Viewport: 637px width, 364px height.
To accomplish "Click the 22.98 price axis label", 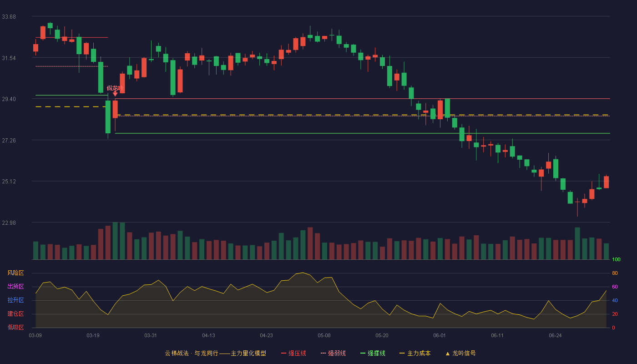I will [x=9, y=222].
